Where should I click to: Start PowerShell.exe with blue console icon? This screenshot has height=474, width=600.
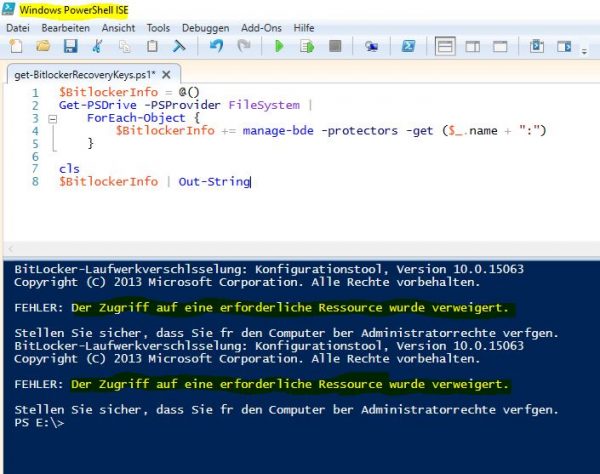pos(408,46)
